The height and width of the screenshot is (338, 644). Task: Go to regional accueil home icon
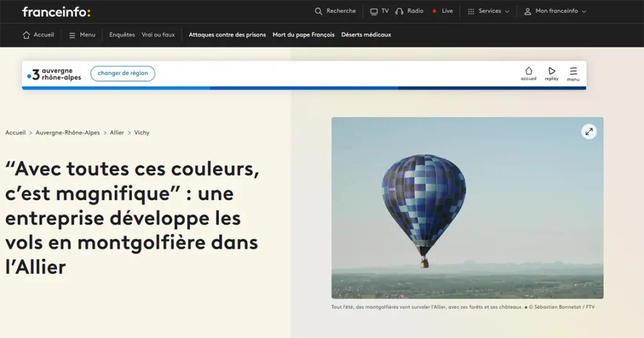pos(528,70)
